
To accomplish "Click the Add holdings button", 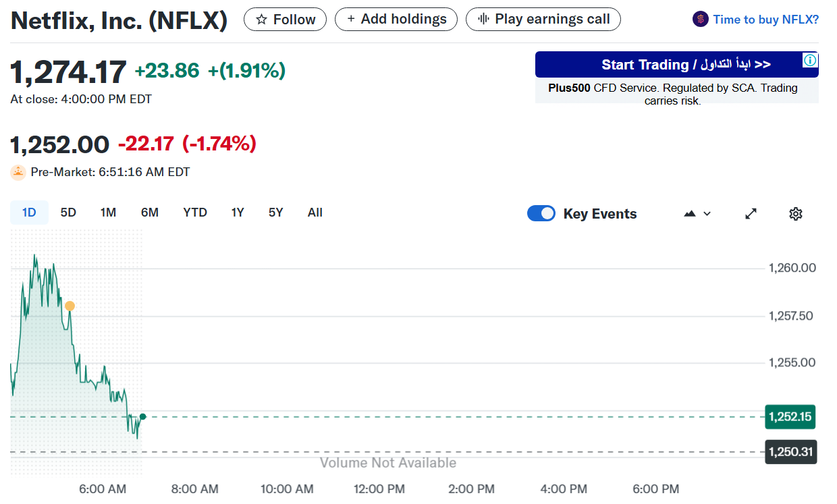I will tap(396, 20).
